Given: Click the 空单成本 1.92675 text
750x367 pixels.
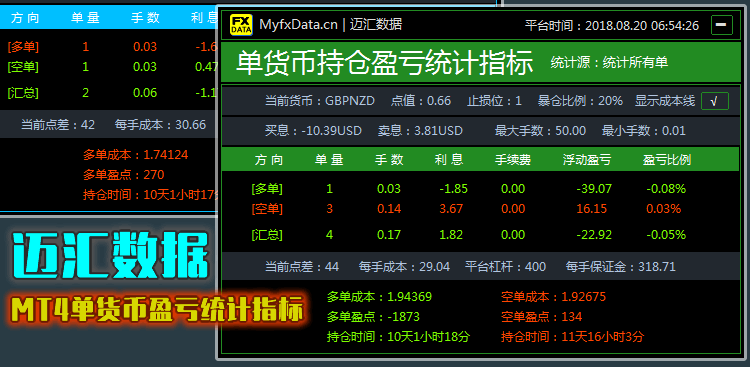Looking at the screenshot, I should [553, 297].
